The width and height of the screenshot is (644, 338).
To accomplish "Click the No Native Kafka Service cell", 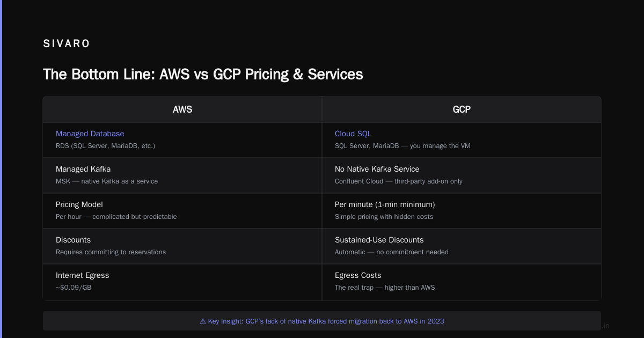I will pyautogui.click(x=462, y=175).
